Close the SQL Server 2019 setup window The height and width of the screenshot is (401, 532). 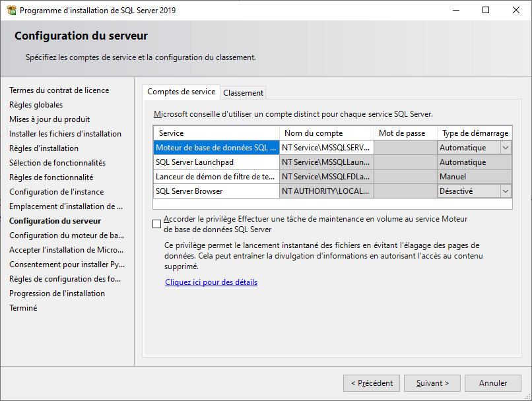pos(515,10)
